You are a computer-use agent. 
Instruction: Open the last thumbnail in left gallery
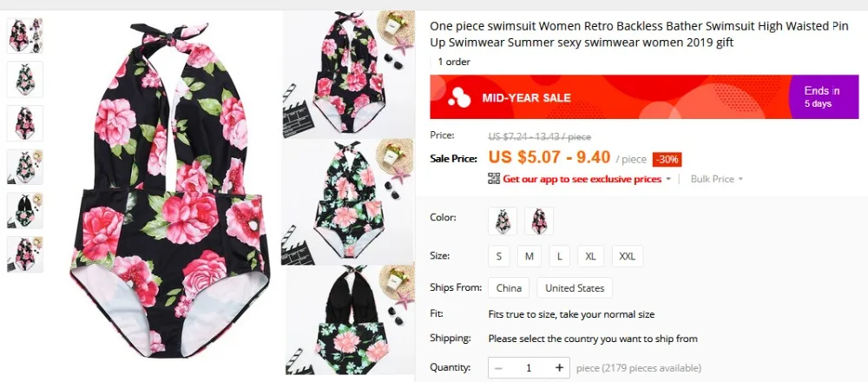point(25,254)
